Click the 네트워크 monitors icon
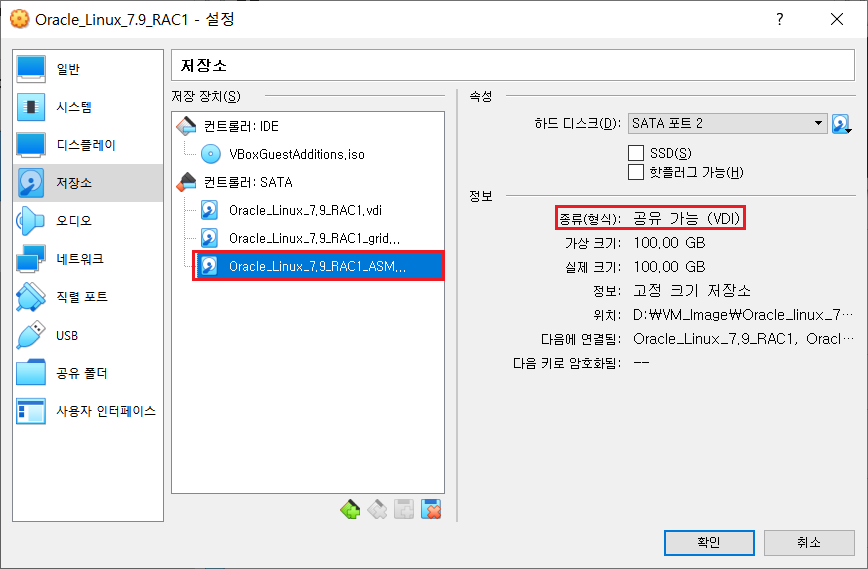Screen dimensions: 868x569 (31, 258)
